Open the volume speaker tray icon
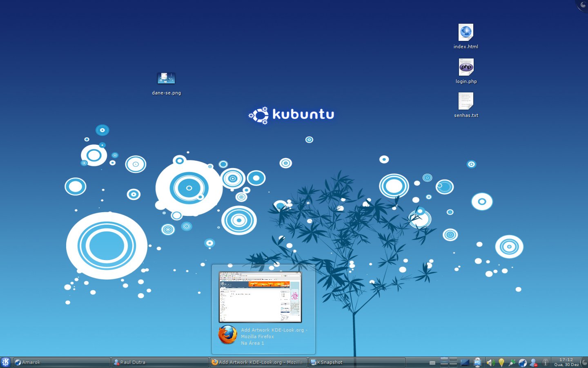Image resolution: width=588 pixels, height=368 pixels. [x=490, y=363]
